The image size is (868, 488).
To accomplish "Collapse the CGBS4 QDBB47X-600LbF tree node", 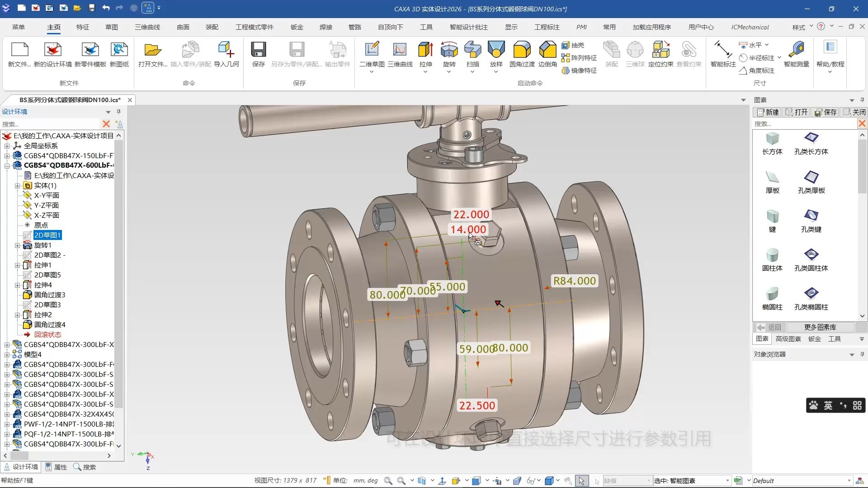I will click(x=7, y=165).
